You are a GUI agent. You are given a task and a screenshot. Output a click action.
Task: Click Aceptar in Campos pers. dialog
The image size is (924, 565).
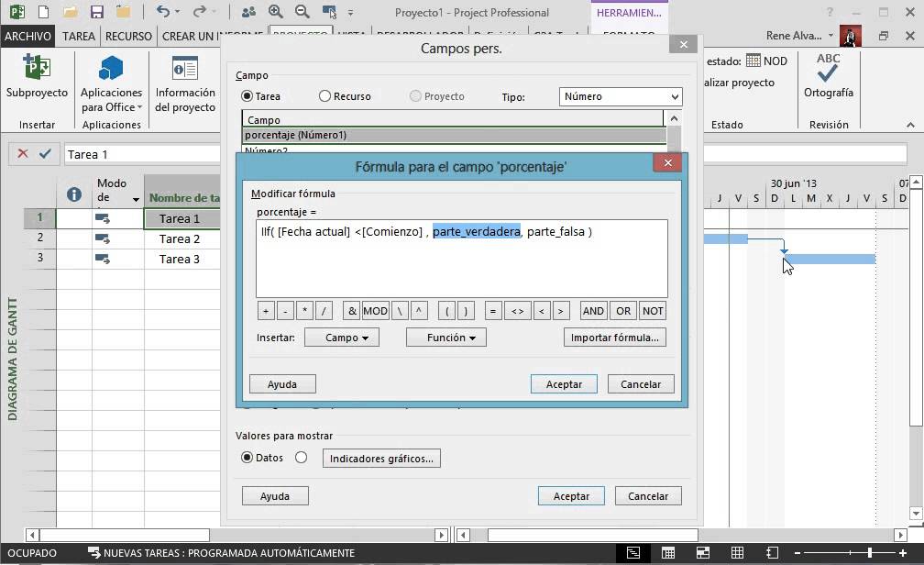click(571, 496)
